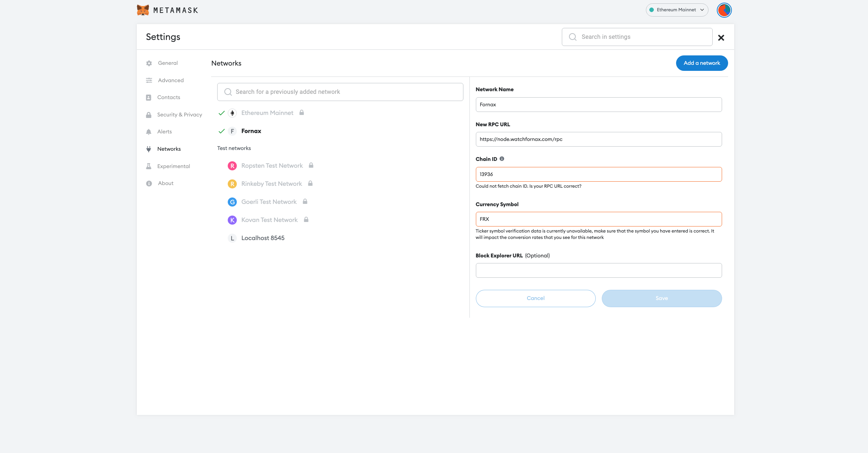This screenshot has height=453, width=868.
Task: Focus the Search in settings box
Action: pyautogui.click(x=637, y=37)
